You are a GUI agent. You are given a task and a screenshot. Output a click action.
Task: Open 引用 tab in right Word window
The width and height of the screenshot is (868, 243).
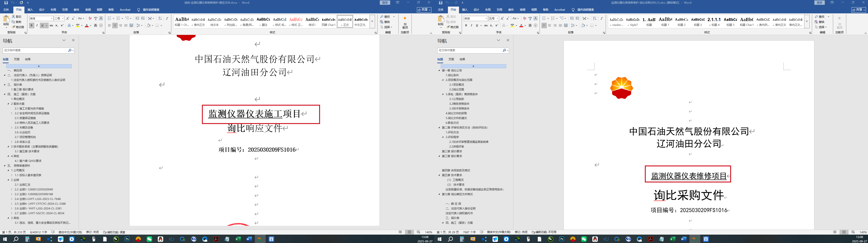point(499,10)
